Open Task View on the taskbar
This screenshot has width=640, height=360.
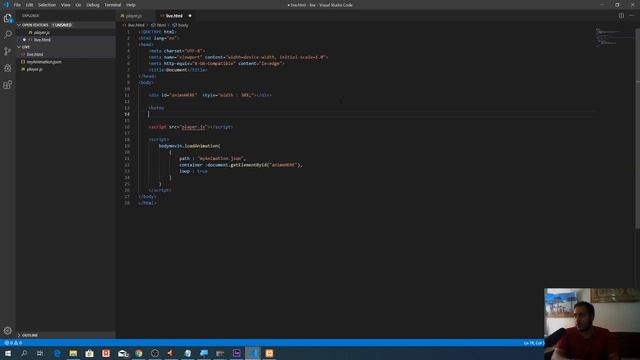point(40,353)
